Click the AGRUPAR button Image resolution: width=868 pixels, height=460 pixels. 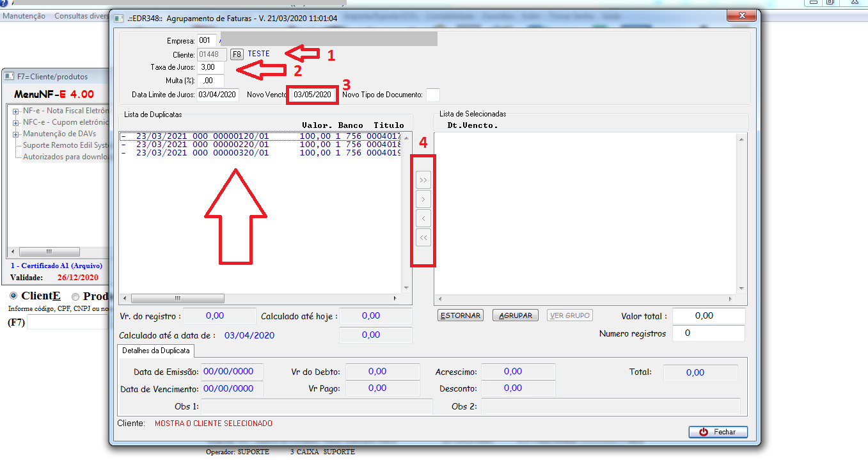[516, 315]
